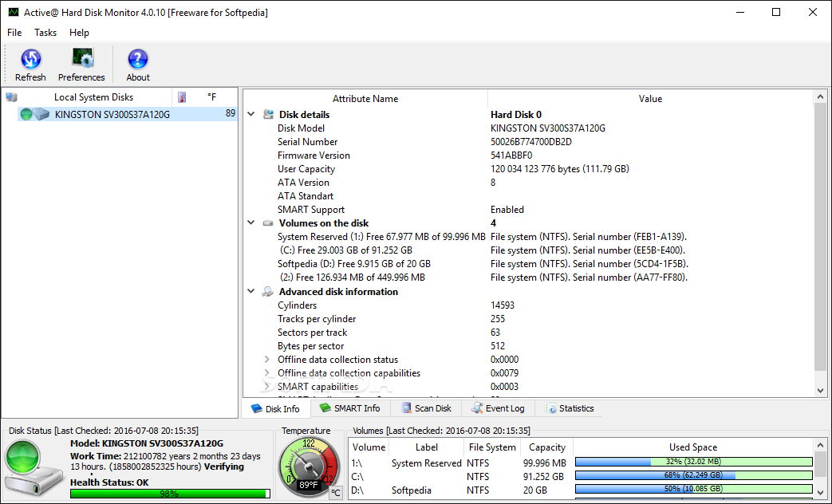
Task: Select the Softpedia (D:) volume tree row
Action: (x=528, y=264)
